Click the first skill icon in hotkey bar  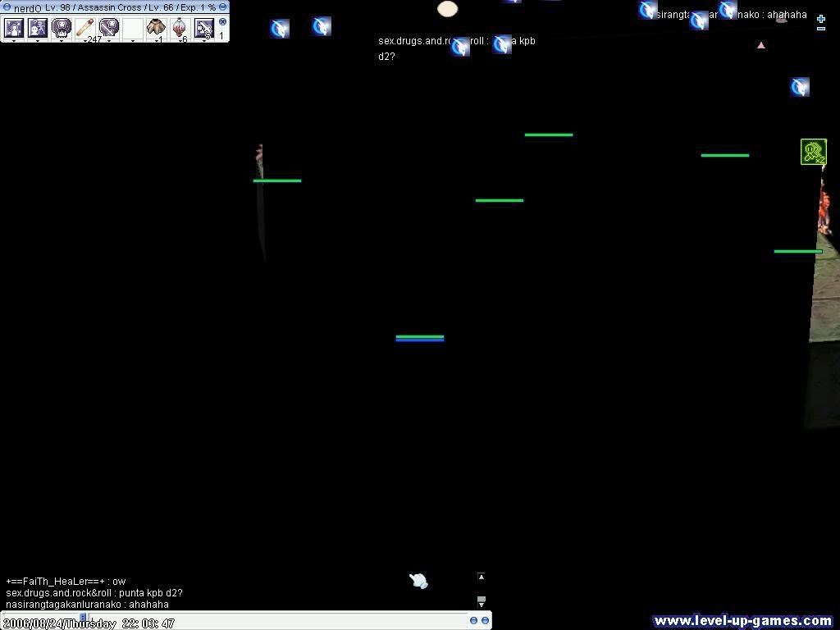pyautogui.click(x=14, y=28)
